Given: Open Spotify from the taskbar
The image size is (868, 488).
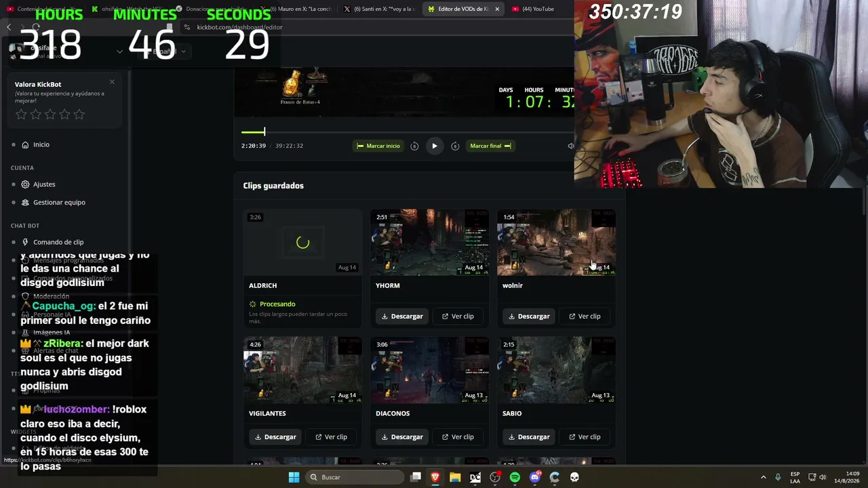Looking at the screenshot, I should click(515, 477).
